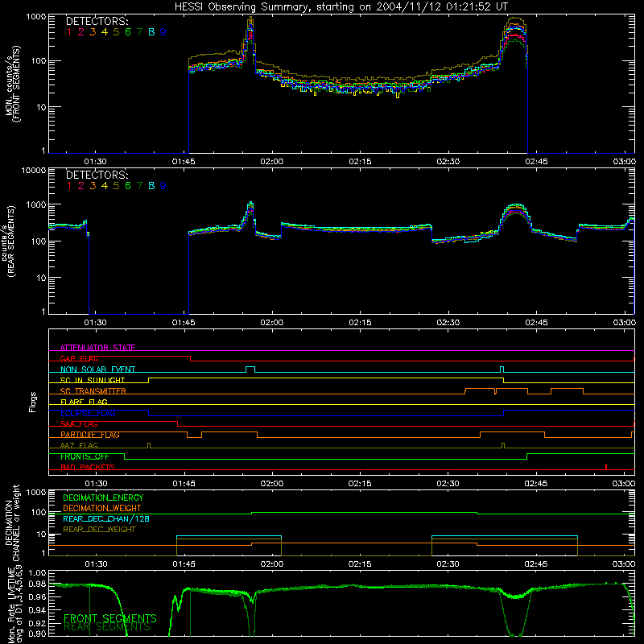Screen dimensions: 644x644
Task: Pick detector 3 in the front segments legend
Action: point(93,32)
